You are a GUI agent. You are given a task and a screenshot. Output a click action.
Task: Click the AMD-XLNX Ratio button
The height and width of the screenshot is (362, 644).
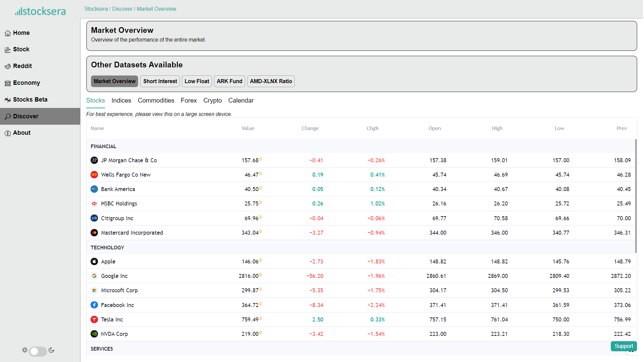(x=271, y=81)
